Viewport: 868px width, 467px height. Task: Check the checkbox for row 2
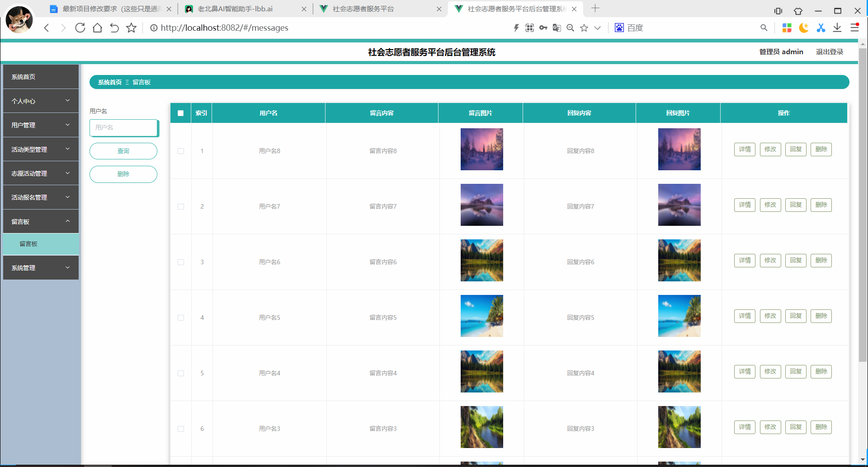tap(181, 206)
